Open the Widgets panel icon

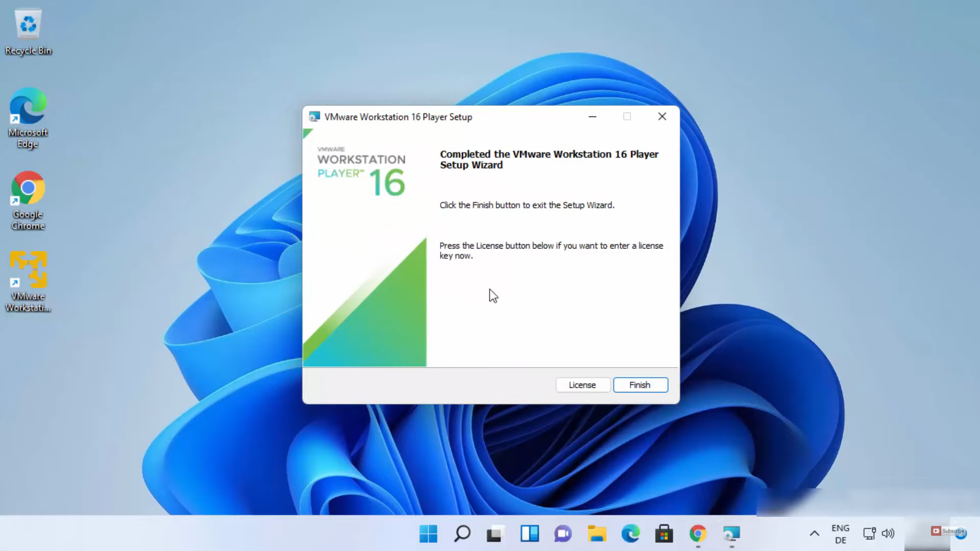(529, 534)
